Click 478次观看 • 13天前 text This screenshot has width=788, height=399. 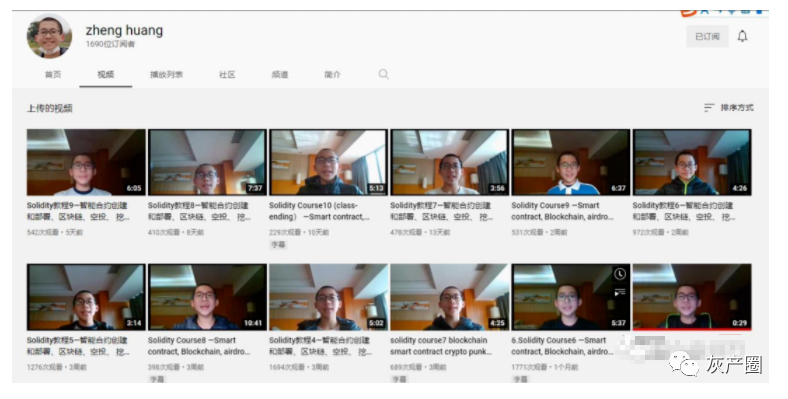point(420,233)
